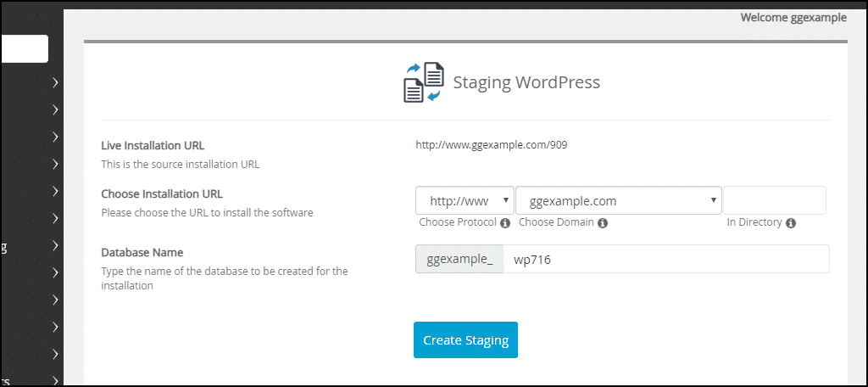Viewport: 868px width, 387px height.
Task: Open the http://www protocol dropdown
Action: 465,201
